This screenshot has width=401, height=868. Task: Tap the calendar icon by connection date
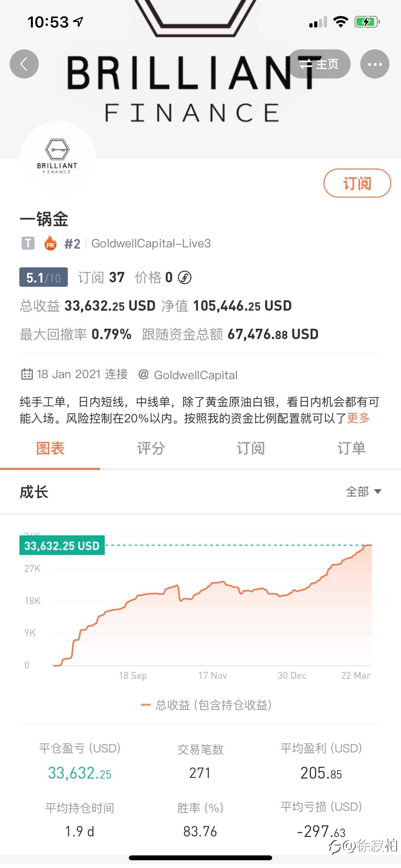pos(27,374)
